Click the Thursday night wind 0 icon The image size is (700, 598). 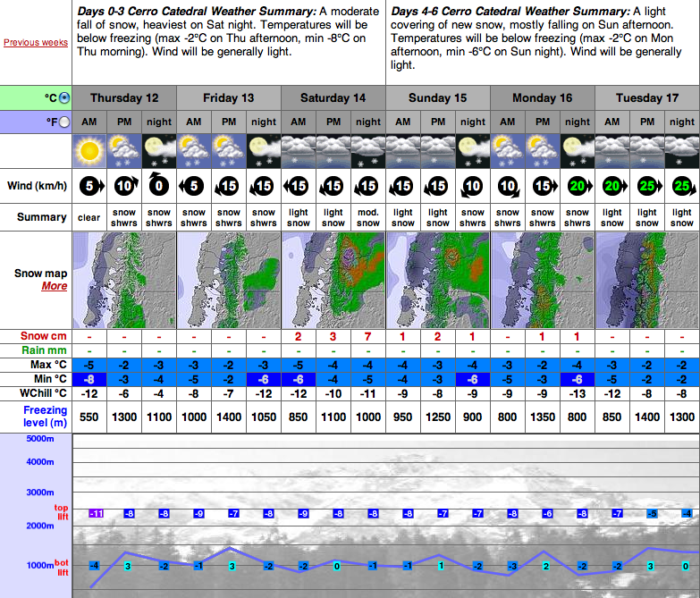[158, 184]
